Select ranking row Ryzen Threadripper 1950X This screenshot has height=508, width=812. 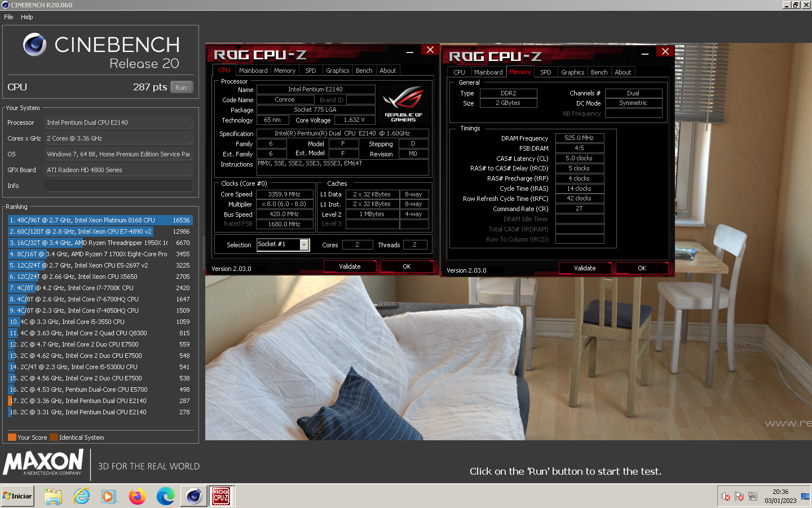click(100, 243)
